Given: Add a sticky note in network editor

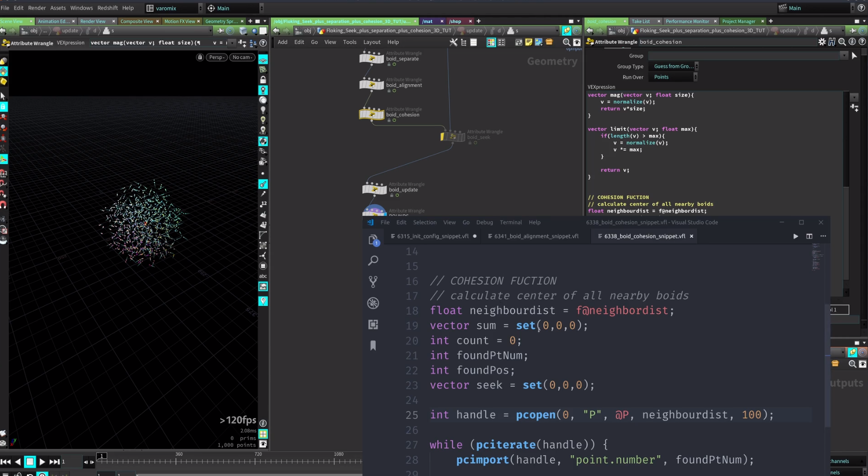Looking at the screenshot, I should pos(529,43).
